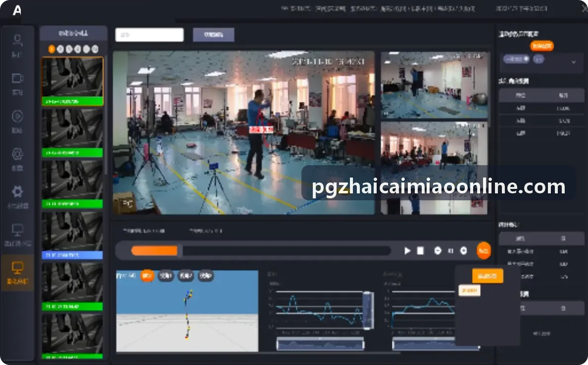Click the orange rectangular button in the popup
This screenshot has width=588, height=365.
[488, 276]
